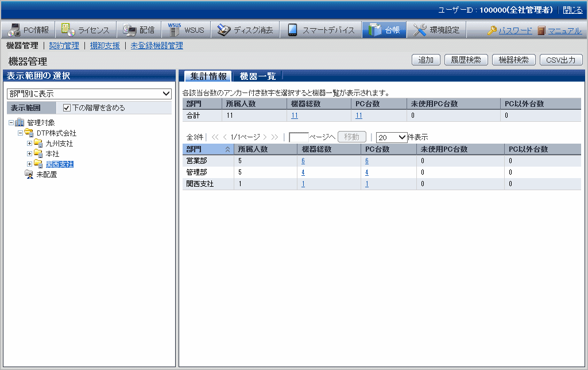
Task: Open the パスワード link
Action: [515, 31]
